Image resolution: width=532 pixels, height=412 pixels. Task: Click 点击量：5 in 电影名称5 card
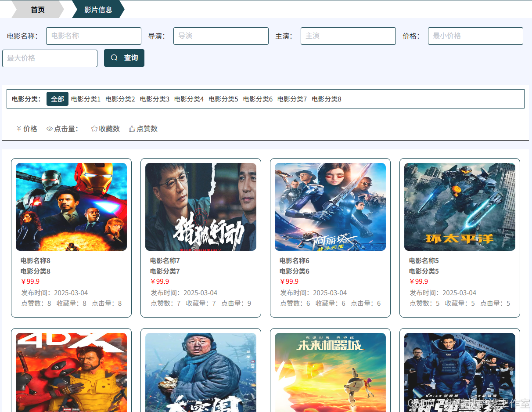click(x=495, y=304)
